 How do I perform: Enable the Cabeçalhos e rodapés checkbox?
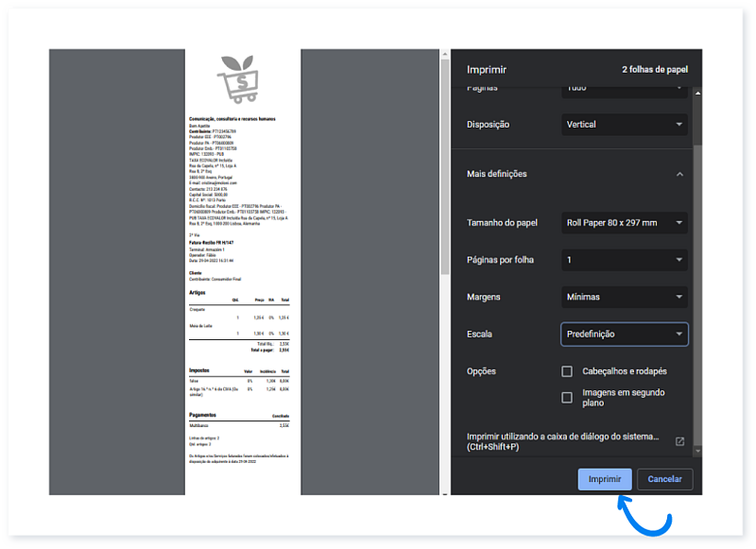[x=567, y=371]
